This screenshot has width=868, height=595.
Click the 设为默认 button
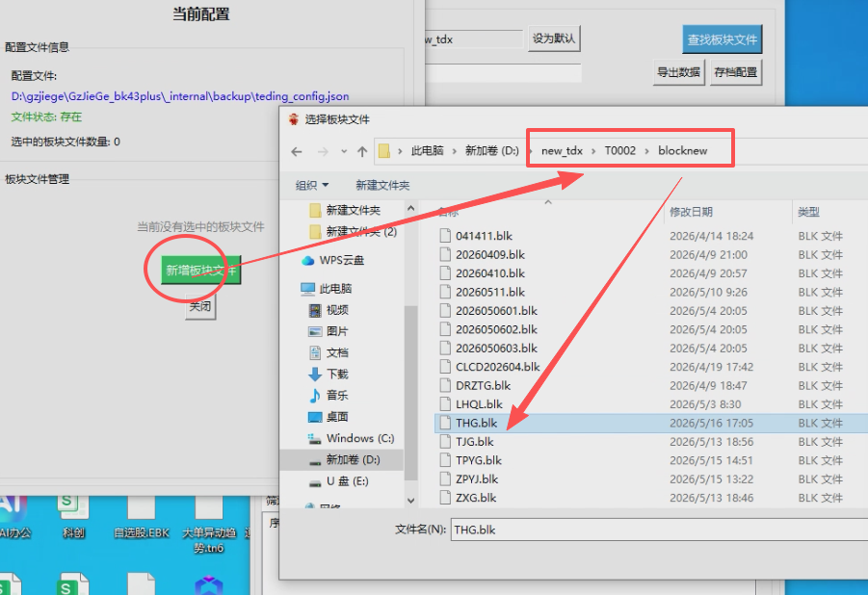(554, 39)
